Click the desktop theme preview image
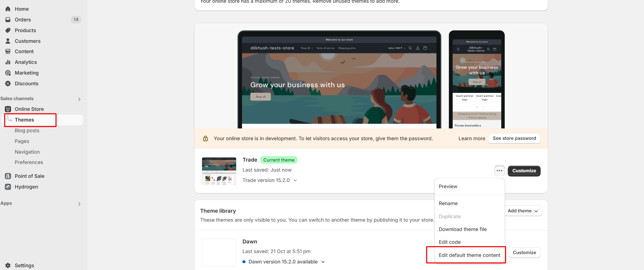 pos(339,79)
